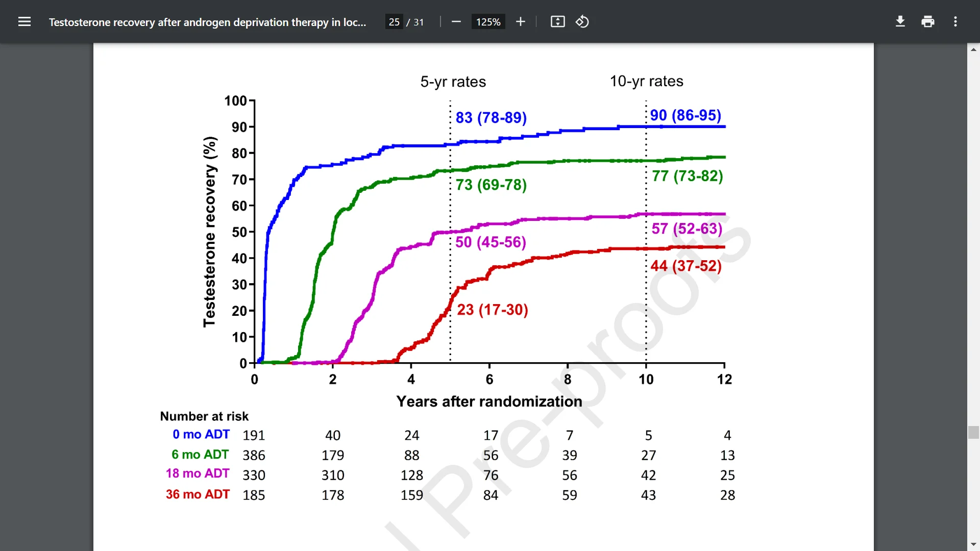The height and width of the screenshot is (551, 980).
Task: Click the 'Number at risk' heading
Action: [204, 416]
